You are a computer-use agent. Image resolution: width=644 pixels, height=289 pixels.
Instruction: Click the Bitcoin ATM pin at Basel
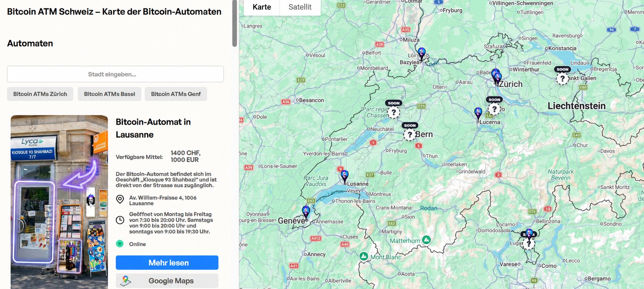422,54
